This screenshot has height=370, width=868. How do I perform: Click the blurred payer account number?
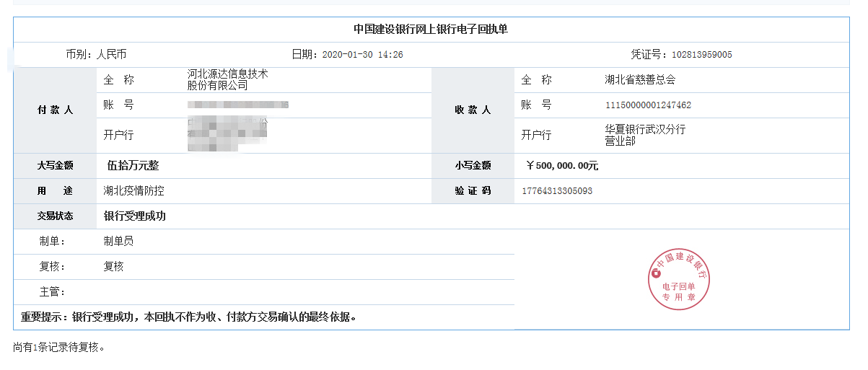pyautogui.click(x=238, y=105)
